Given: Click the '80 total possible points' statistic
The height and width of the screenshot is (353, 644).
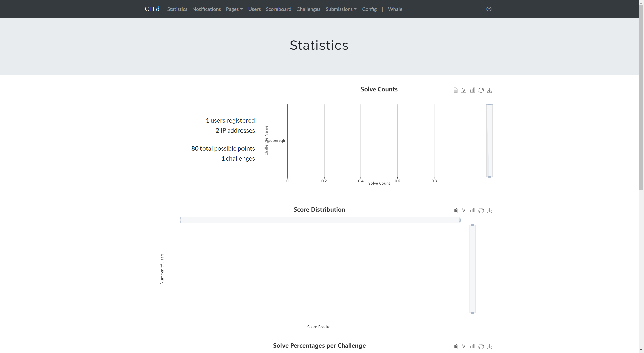Looking at the screenshot, I should point(223,148).
